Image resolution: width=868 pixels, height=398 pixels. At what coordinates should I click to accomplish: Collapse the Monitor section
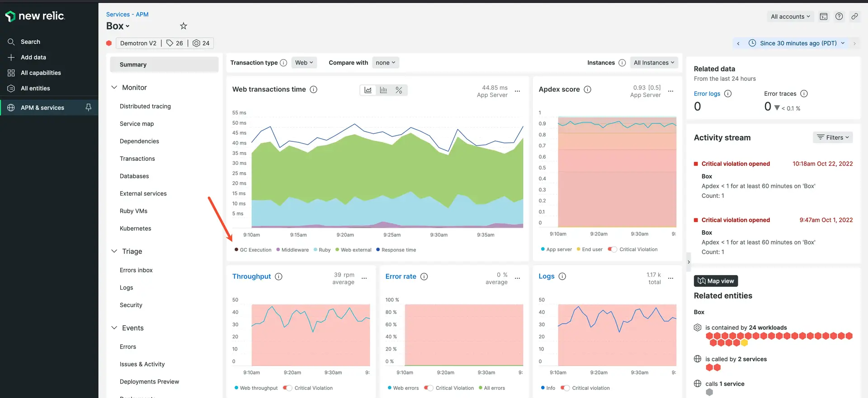tap(114, 88)
